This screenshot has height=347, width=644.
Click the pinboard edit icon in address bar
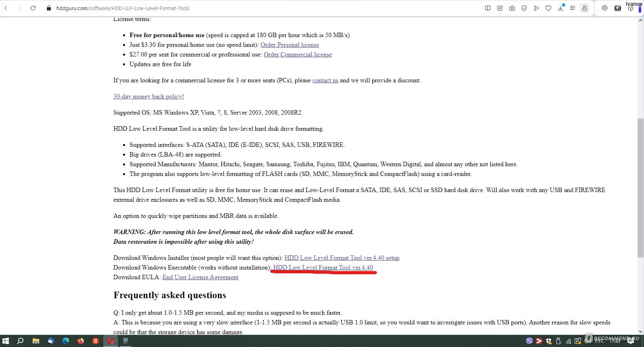500,8
